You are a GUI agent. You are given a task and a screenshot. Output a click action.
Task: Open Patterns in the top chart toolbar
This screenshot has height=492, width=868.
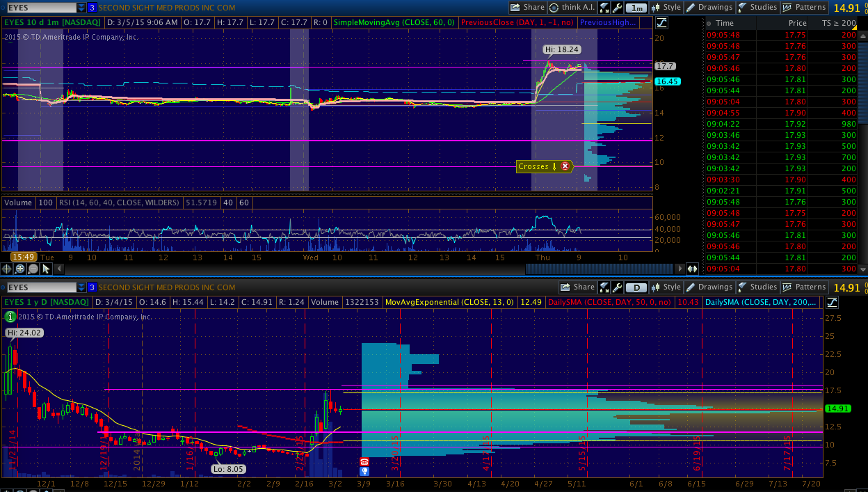point(803,8)
